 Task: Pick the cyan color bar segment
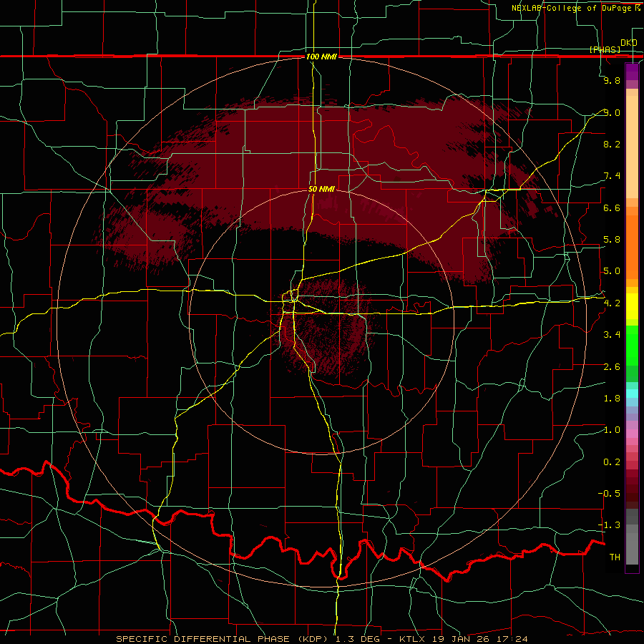click(x=632, y=393)
